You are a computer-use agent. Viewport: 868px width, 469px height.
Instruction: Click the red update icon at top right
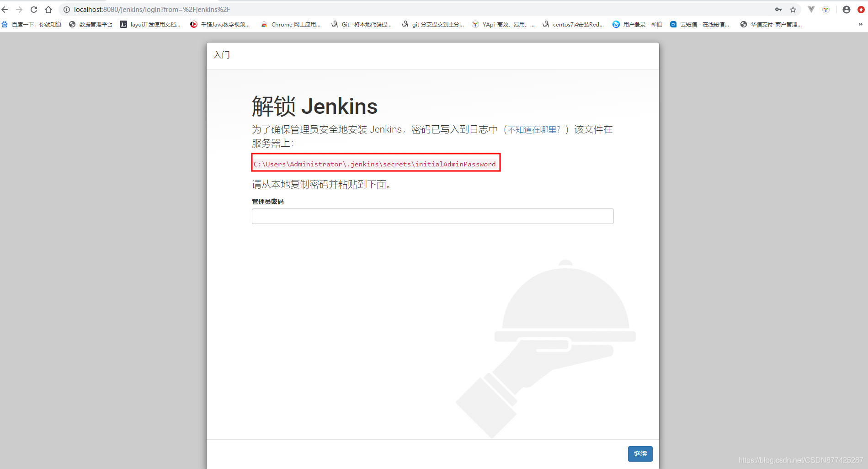point(861,10)
